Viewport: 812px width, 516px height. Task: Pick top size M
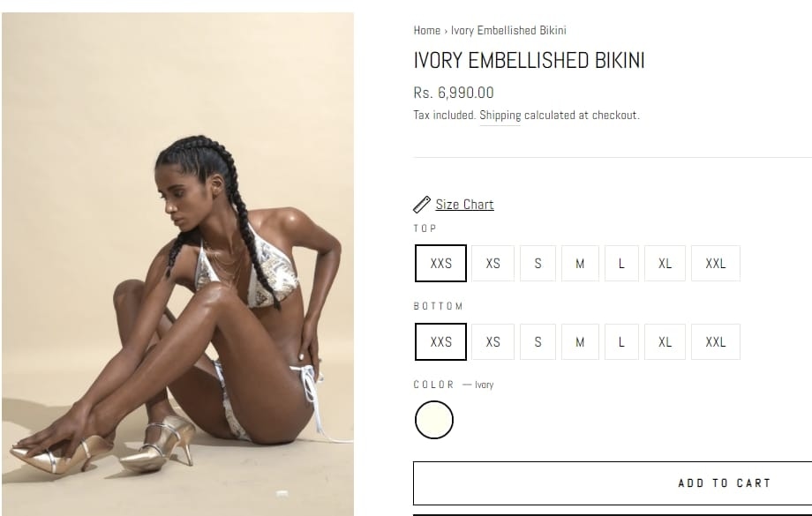click(x=580, y=264)
